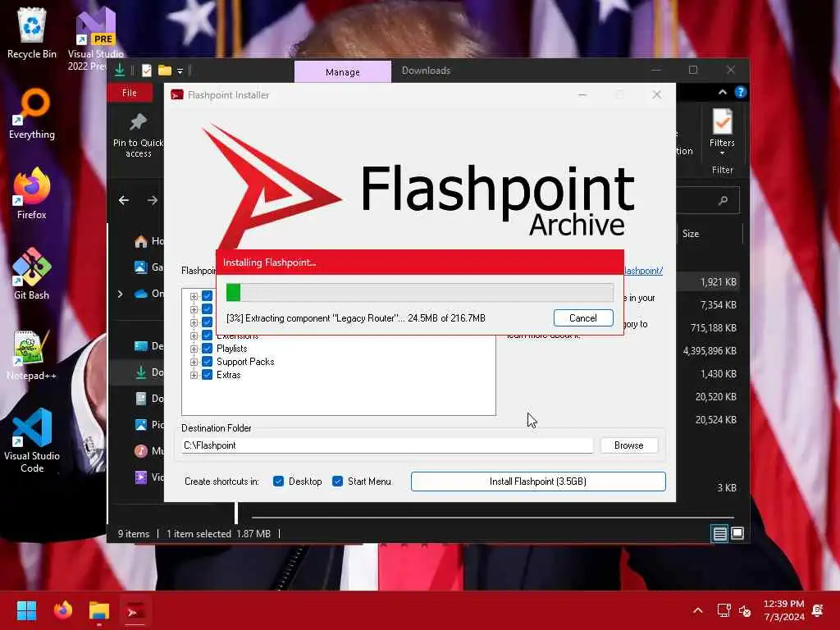The height and width of the screenshot is (630, 840).
Task: Switch to the Manage ribbon tab
Action: (x=343, y=72)
